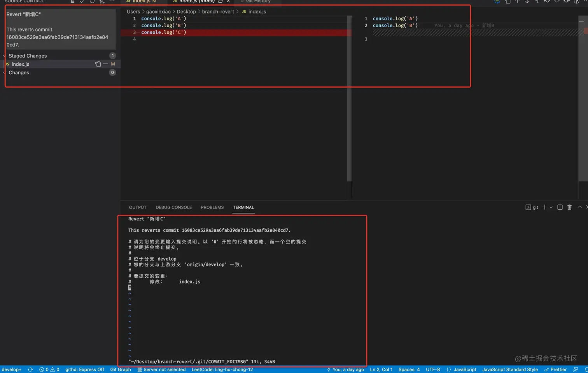Open the git graph icon in Source Control header
Screen dimensions: 588x373
click(102, 2)
